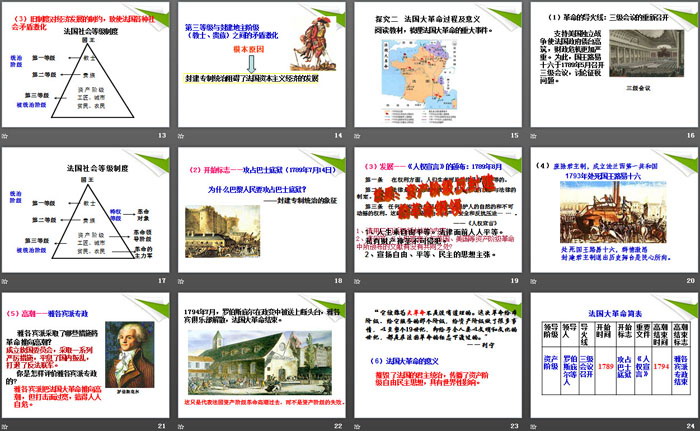Viewport: 700px width, 431px height.
Task: Click the animation star icon under slide 14
Action: point(181,136)
